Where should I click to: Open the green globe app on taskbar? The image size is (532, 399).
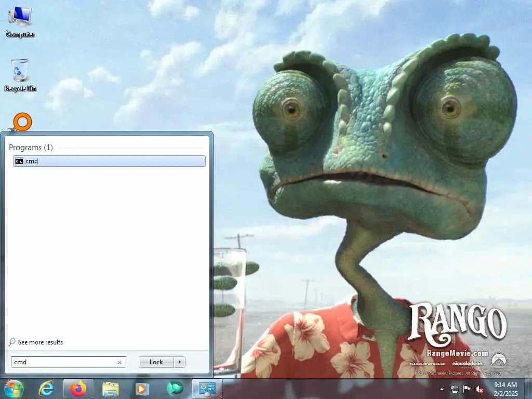[x=175, y=389]
